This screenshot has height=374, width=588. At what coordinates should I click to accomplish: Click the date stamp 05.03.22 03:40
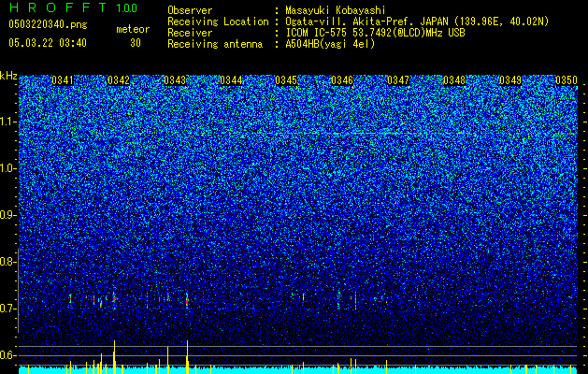[48, 43]
